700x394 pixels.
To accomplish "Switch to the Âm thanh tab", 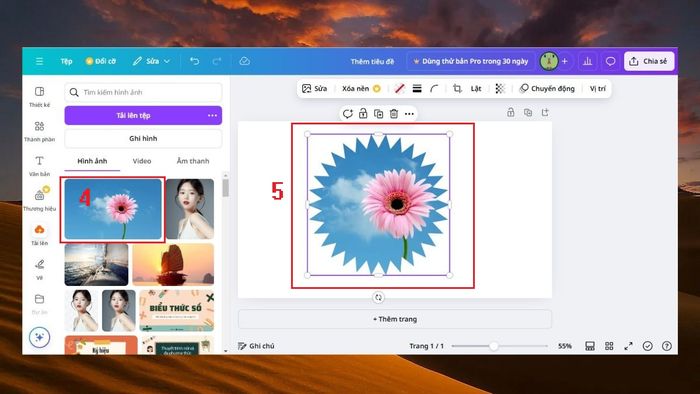I will pos(193,161).
